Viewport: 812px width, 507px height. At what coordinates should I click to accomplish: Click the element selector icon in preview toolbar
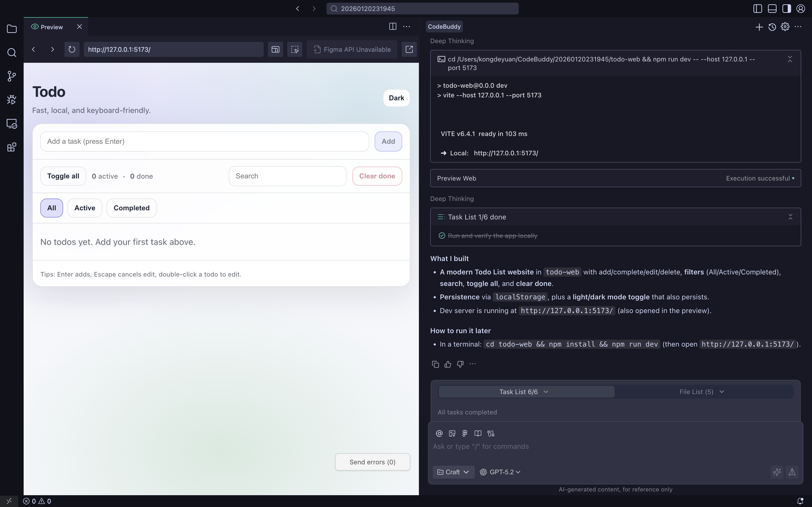295,49
